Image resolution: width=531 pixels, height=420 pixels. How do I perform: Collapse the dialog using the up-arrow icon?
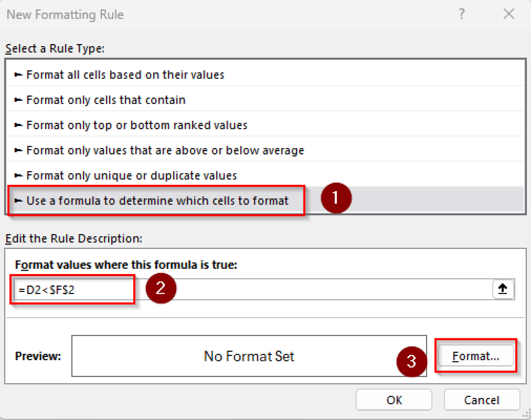coord(502,289)
